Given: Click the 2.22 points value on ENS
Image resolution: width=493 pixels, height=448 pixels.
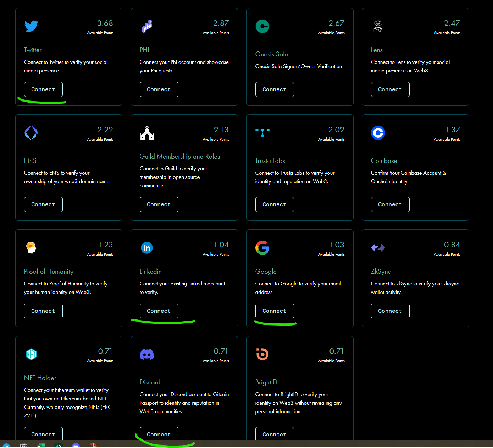Looking at the screenshot, I should coord(105,130).
